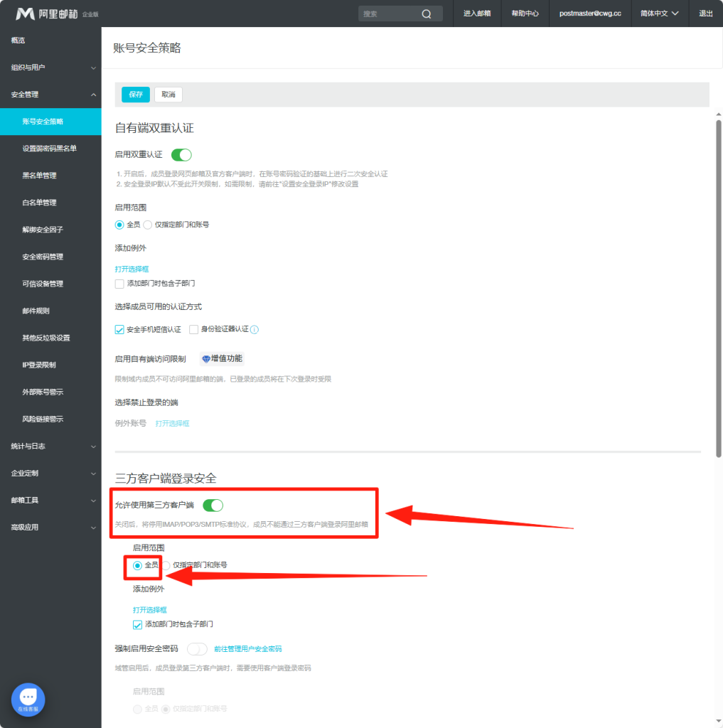Viewport: 723px width, 728px height.
Task: Open the 简体中文 language dropdown
Action: coord(659,14)
